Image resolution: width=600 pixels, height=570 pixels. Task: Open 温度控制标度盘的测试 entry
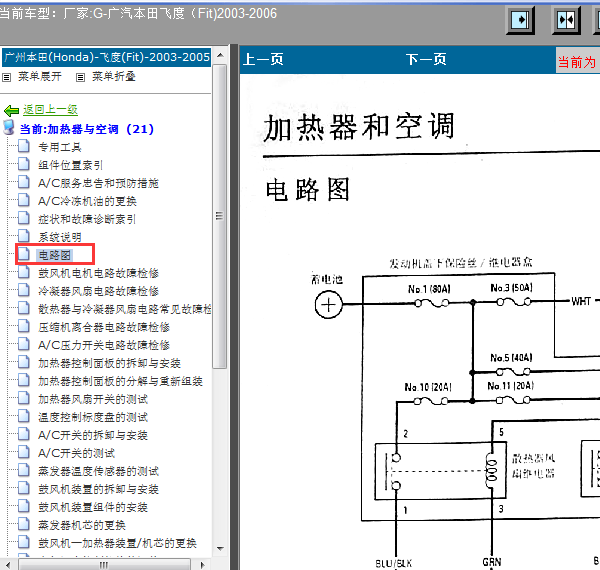pyautogui.click(x=93, y=417)
